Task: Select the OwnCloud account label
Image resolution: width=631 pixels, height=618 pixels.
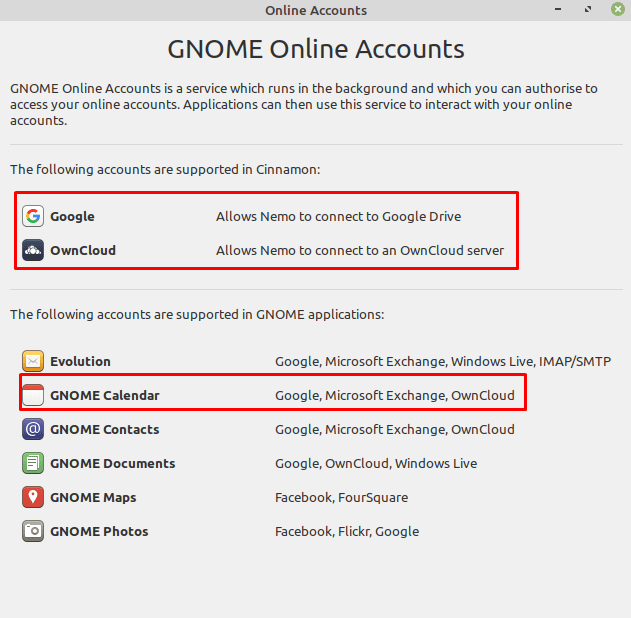Action: [83, 250]
